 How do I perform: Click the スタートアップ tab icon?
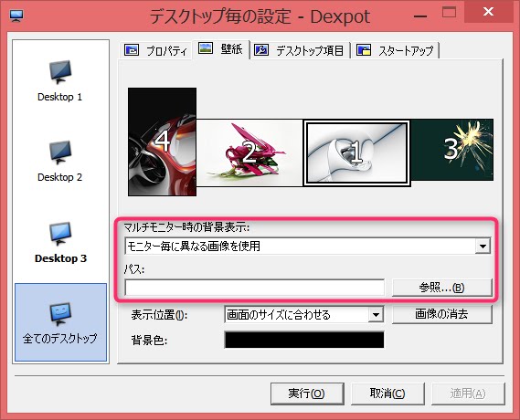pyautogui.click(x=364, y=50)
